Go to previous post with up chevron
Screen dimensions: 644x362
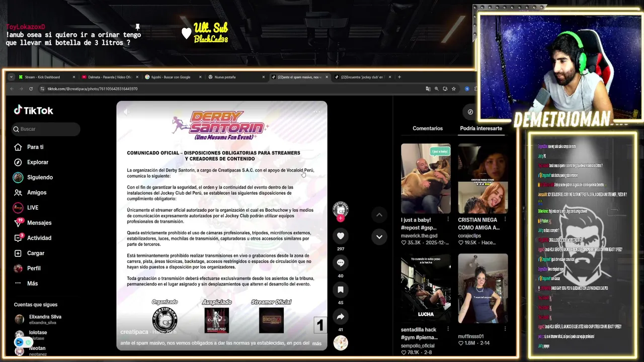point(379,215)
